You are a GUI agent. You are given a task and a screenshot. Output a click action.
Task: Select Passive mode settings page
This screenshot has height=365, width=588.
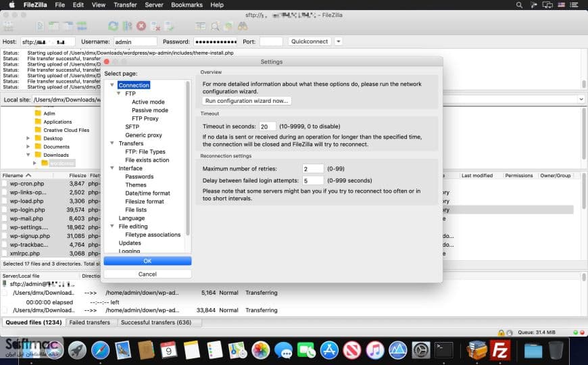click(150, 110)
